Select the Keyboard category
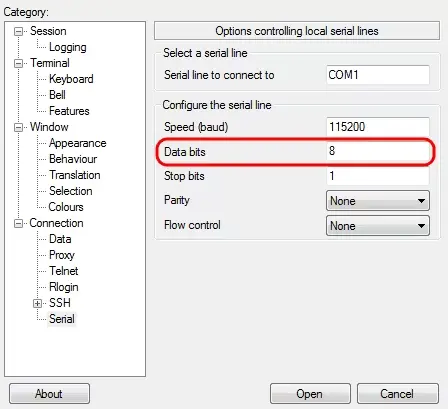Viewport: 448px width, 409px height. pos(71,79)
